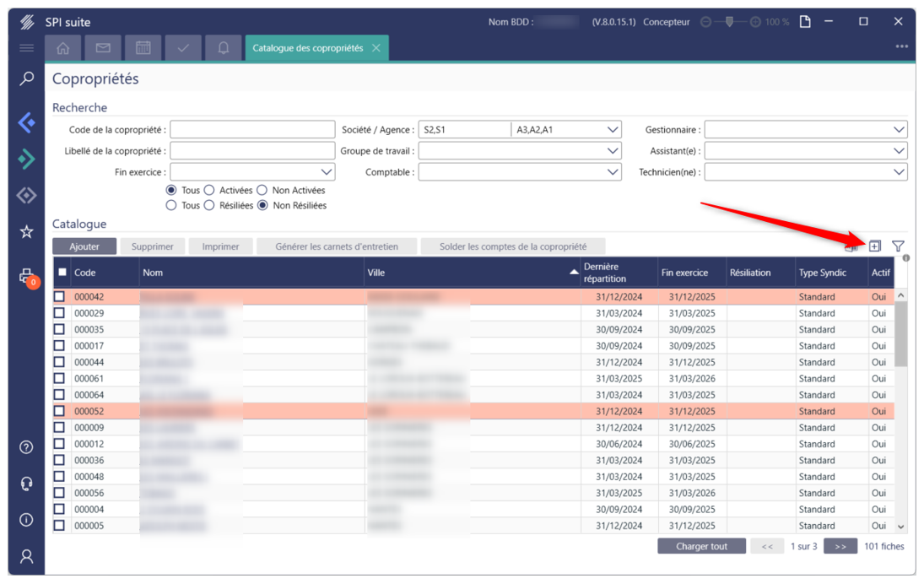Open the search magnifier in sidebar
The width and height of the screenshot is (924, 584).
pos(26,78)
